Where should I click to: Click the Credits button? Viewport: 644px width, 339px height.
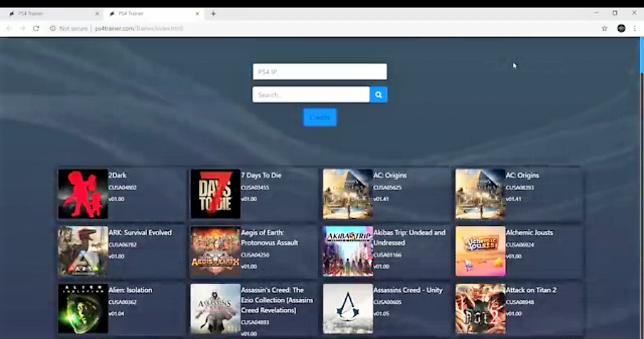[x=320, y=118]
